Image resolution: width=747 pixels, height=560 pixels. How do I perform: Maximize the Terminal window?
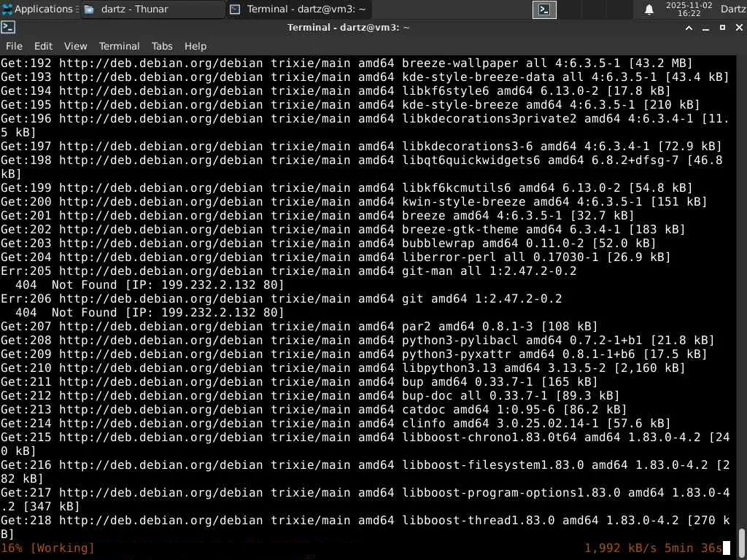(722, 28)
